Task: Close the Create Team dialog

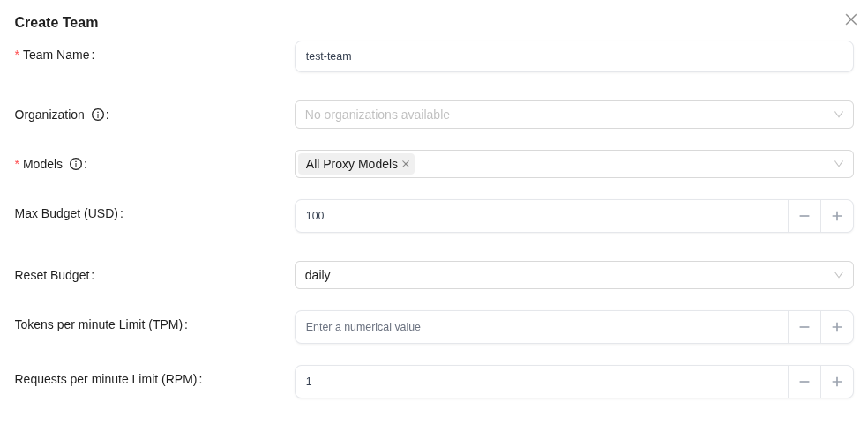Action: click(851, 19)
